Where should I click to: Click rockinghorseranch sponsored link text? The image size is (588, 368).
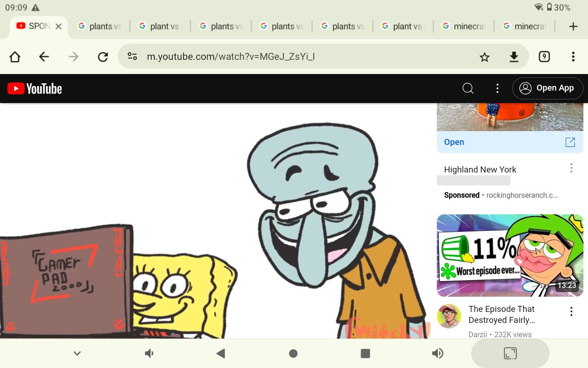coord(522,195)
